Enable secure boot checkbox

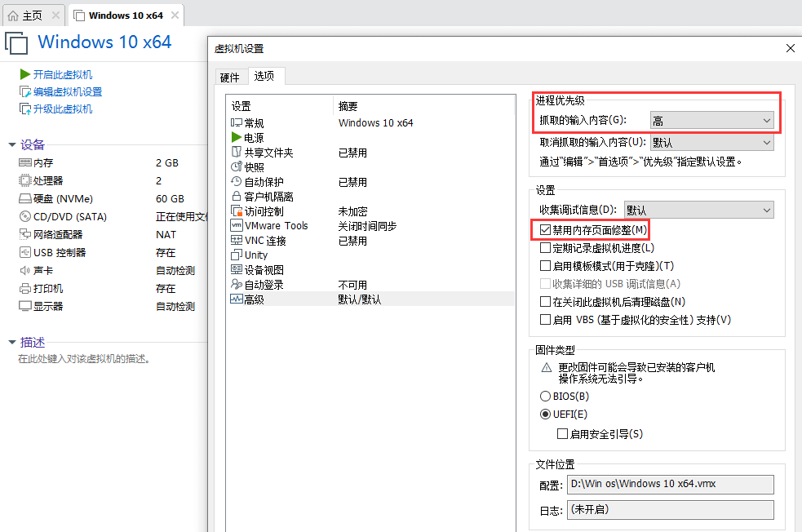(563, 434)
